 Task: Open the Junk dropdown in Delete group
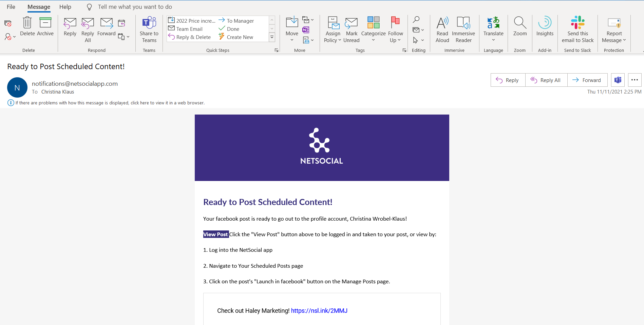coord(10,37)
